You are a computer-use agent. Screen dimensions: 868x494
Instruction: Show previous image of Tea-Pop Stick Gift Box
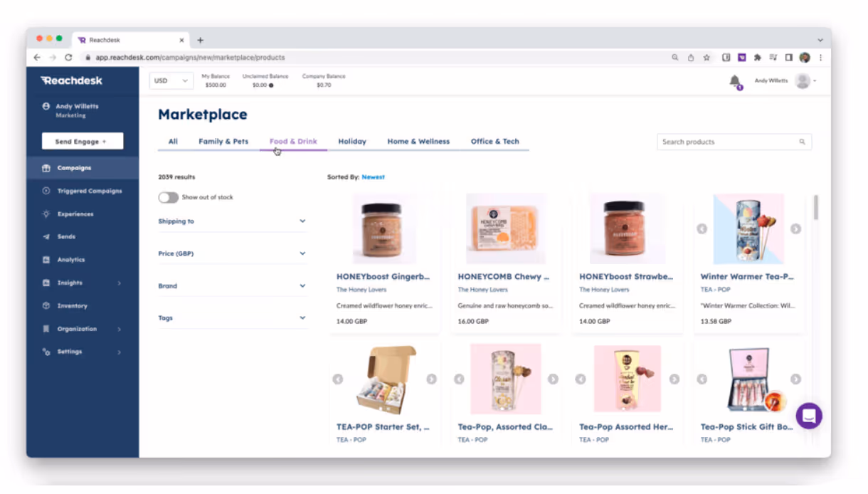pyautogui.click(x=702, y=379)
